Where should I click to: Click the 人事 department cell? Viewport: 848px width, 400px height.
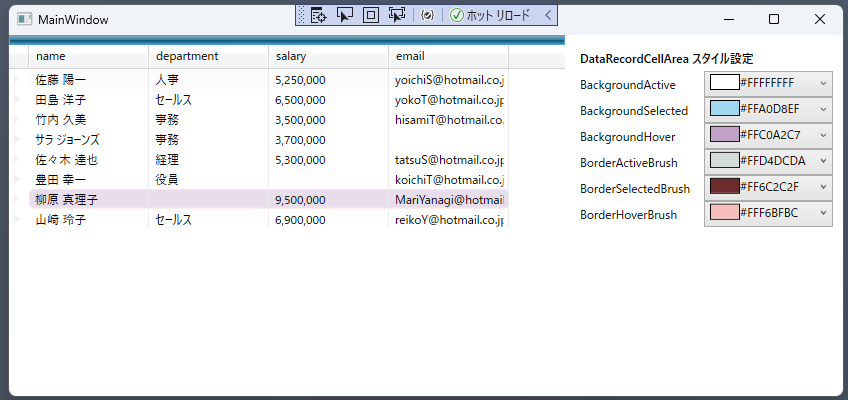(209, 80)
